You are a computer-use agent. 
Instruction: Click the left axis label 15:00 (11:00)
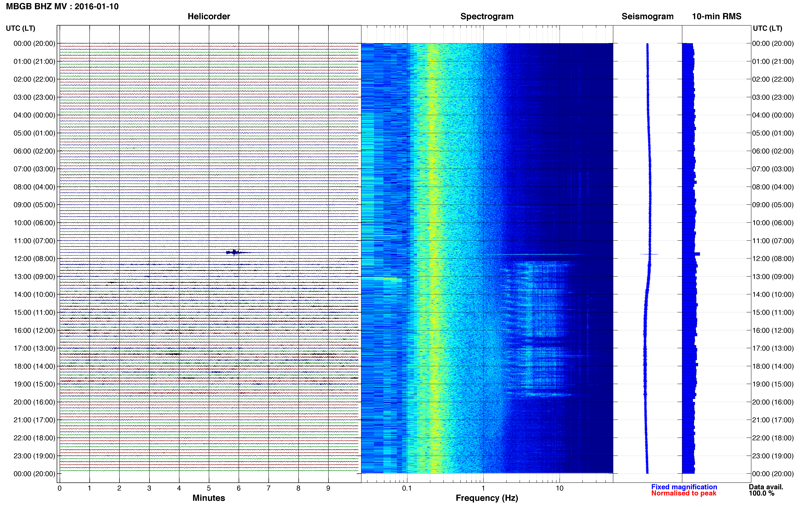pyautogui.click(x=34, y=312)
